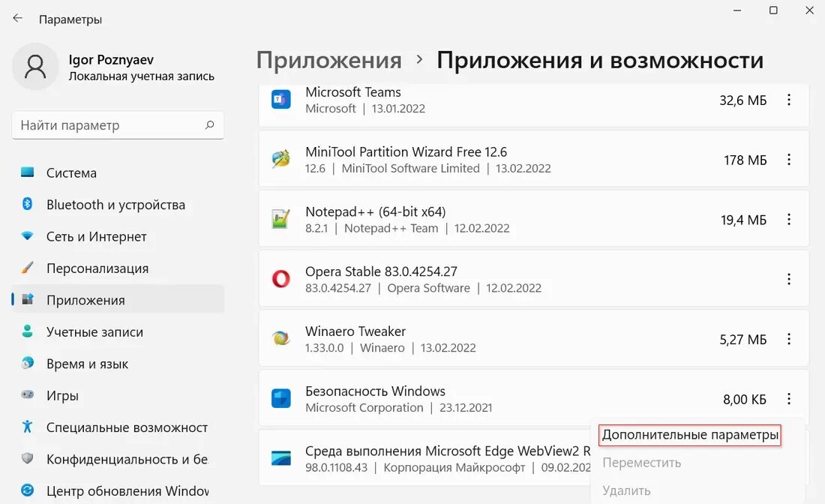Open Время и язык section

tap(118, 364)
